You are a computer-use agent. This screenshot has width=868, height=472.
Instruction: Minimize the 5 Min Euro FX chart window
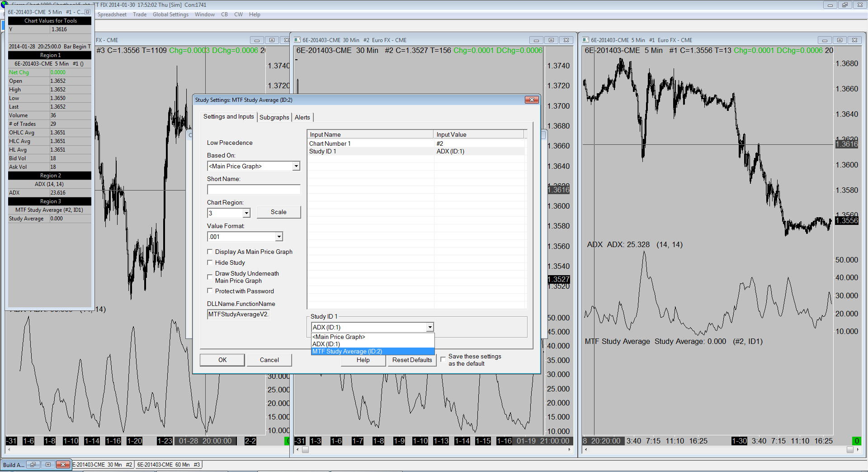click(825, 40)
